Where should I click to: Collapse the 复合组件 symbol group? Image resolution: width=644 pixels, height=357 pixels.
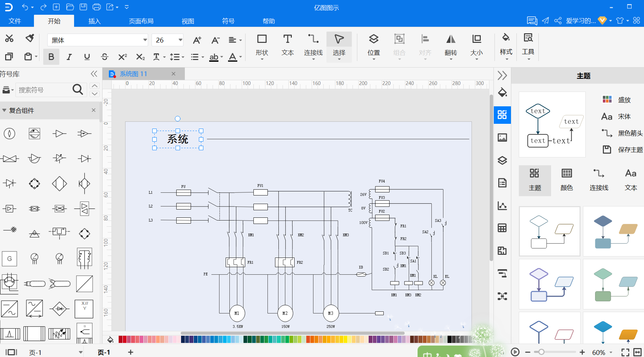tap(4, 110)
